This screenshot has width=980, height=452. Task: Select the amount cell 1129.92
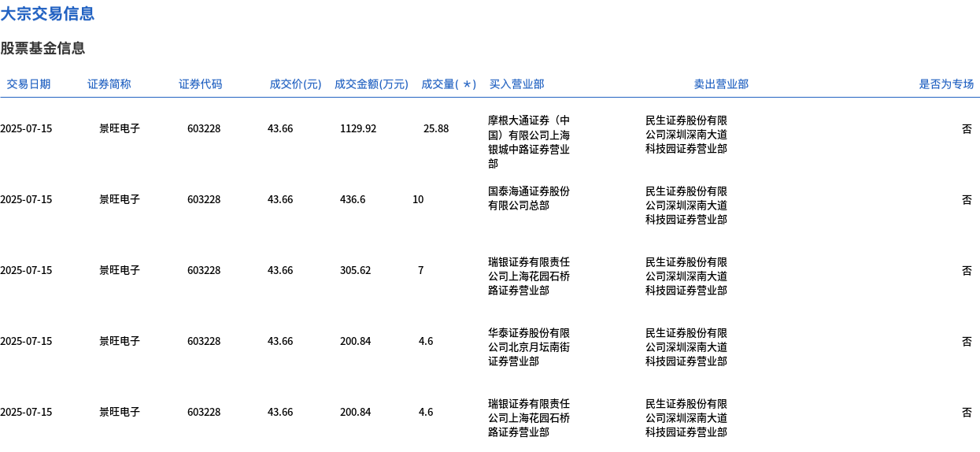[x=358, y=128]
